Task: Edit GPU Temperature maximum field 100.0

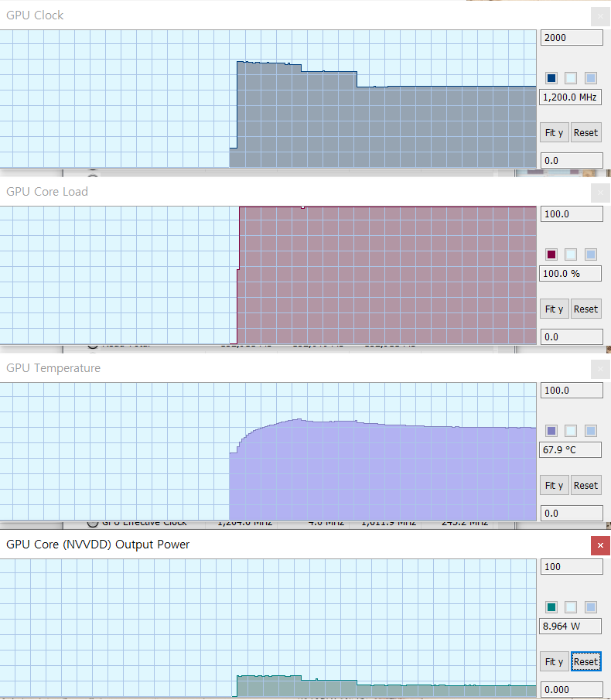Action: click(x=572, y=390)
